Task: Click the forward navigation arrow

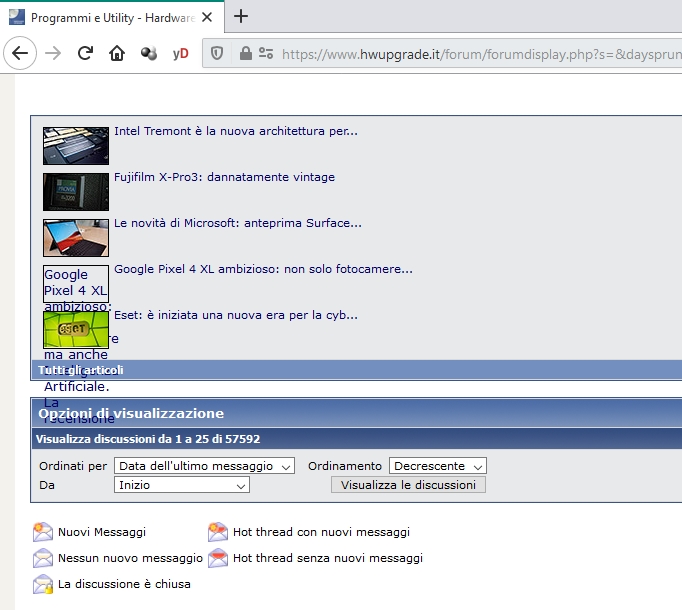Action: tap(53, 54)
